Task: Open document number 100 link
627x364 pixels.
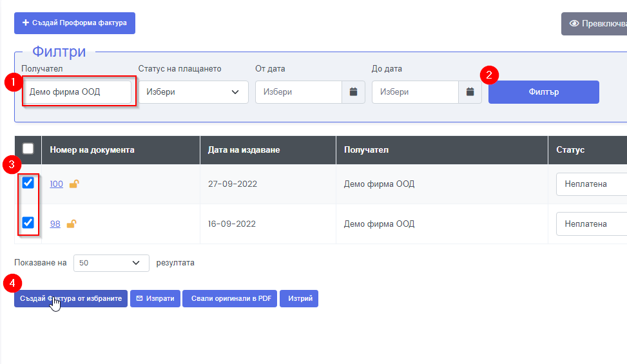Action: 56,184
